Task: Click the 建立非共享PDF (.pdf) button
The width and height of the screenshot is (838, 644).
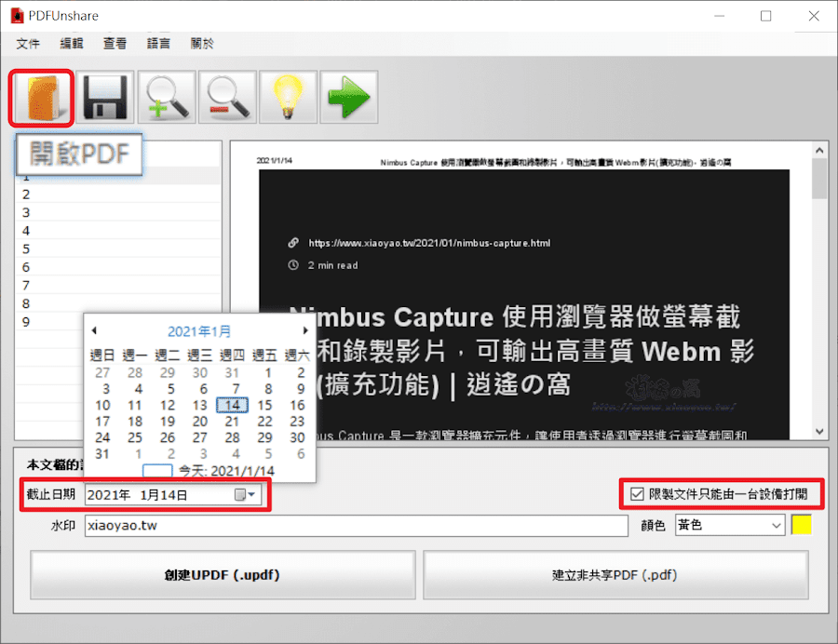Action: [615, 575]
